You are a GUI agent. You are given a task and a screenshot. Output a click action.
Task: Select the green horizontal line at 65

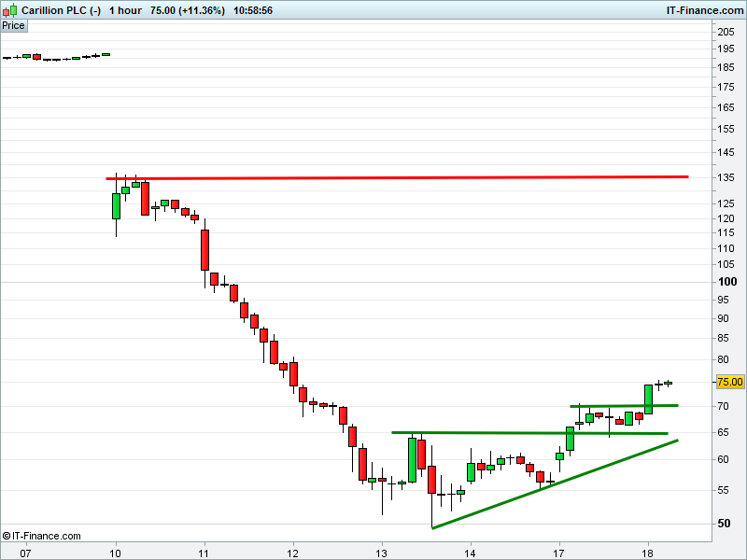tap(529, 433)
